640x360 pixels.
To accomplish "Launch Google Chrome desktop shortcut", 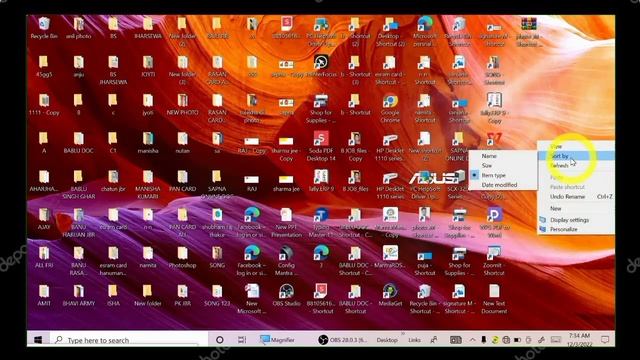I will [x=390, y=108].
